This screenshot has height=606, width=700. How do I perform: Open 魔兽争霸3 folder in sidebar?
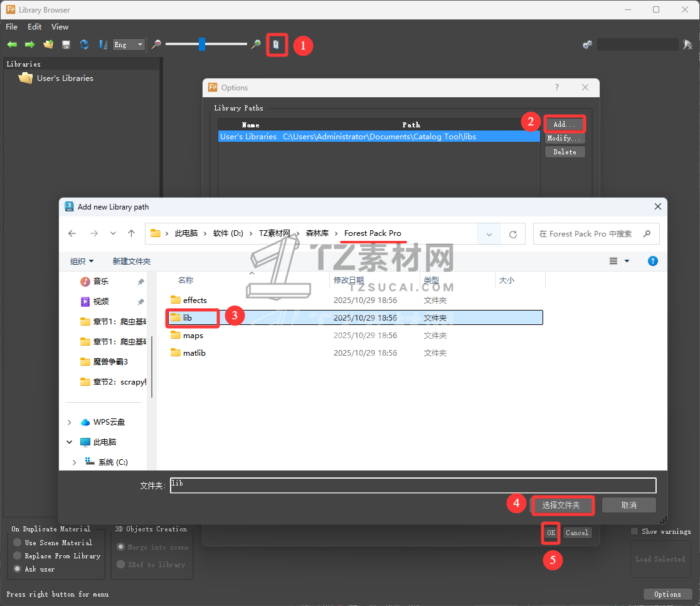click(104, 362)
